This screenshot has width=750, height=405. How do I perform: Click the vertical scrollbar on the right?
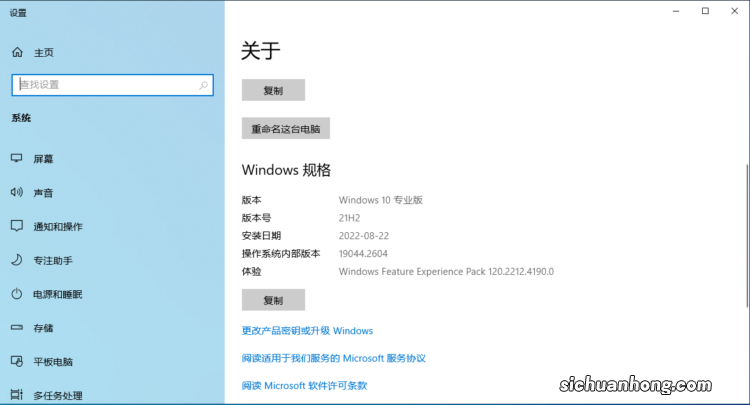747,235
